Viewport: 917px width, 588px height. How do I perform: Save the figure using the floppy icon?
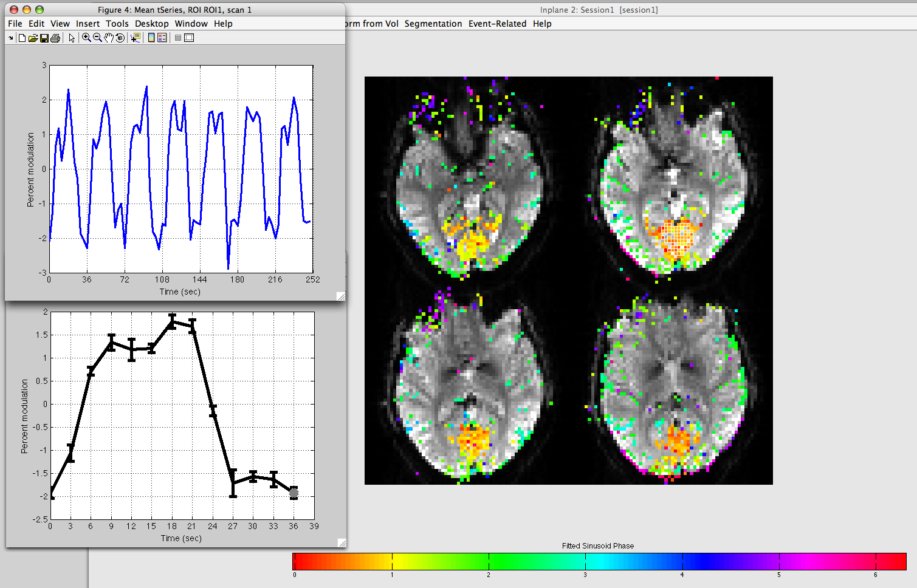coord(44,38)
